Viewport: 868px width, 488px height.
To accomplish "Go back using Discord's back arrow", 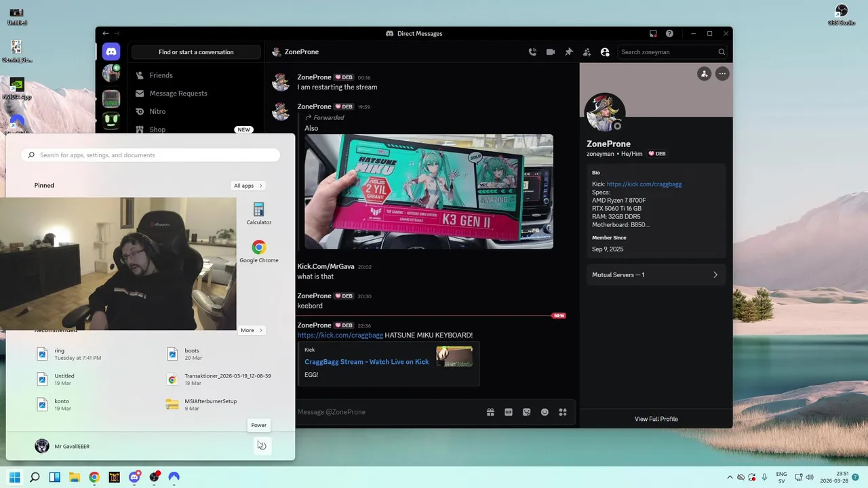I will click(106, 33).
